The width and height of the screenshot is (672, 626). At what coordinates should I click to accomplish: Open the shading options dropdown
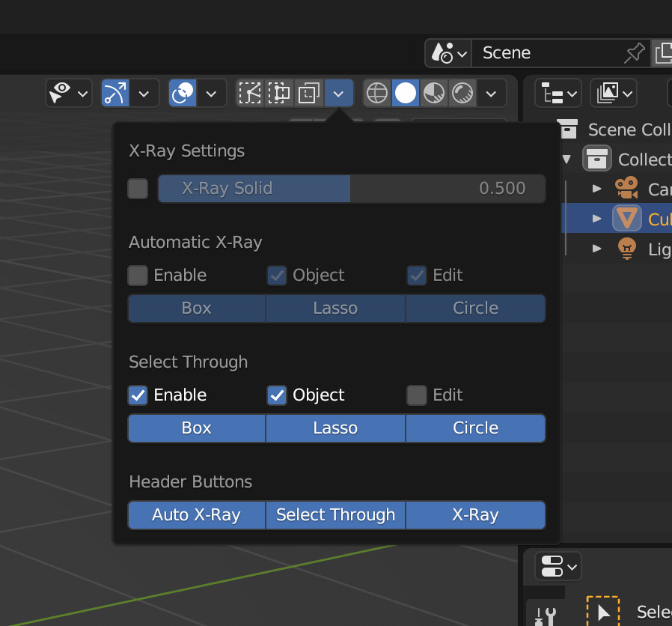point(492,94)
